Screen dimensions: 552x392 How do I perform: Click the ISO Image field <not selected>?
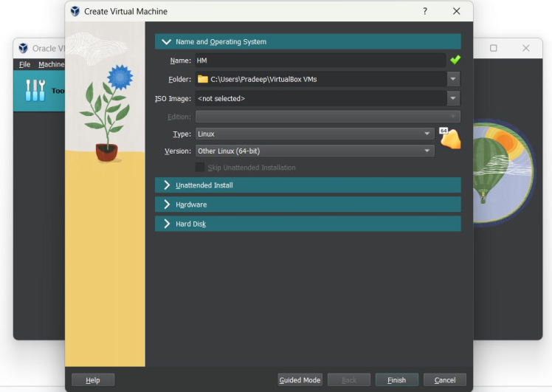pos(321,98)
